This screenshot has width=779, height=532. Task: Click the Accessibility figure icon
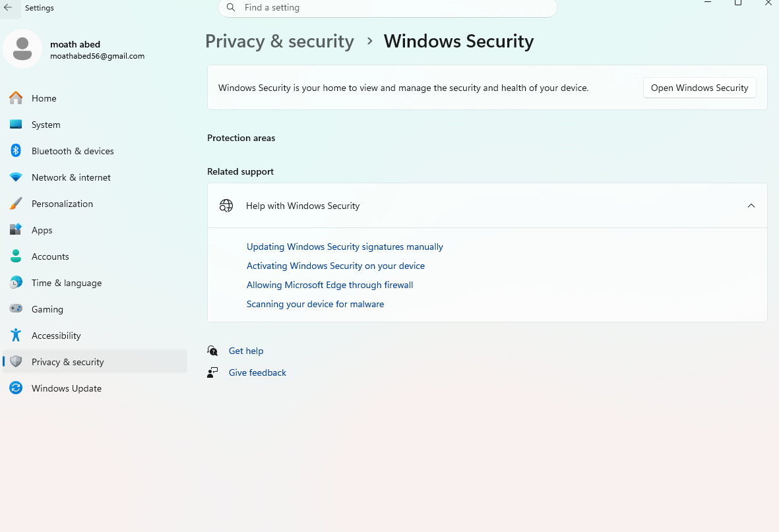(x=16, y=335)
